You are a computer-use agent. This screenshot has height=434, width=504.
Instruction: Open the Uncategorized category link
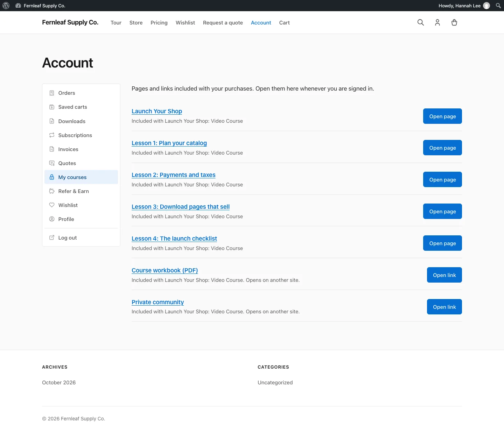click(275, 383)
